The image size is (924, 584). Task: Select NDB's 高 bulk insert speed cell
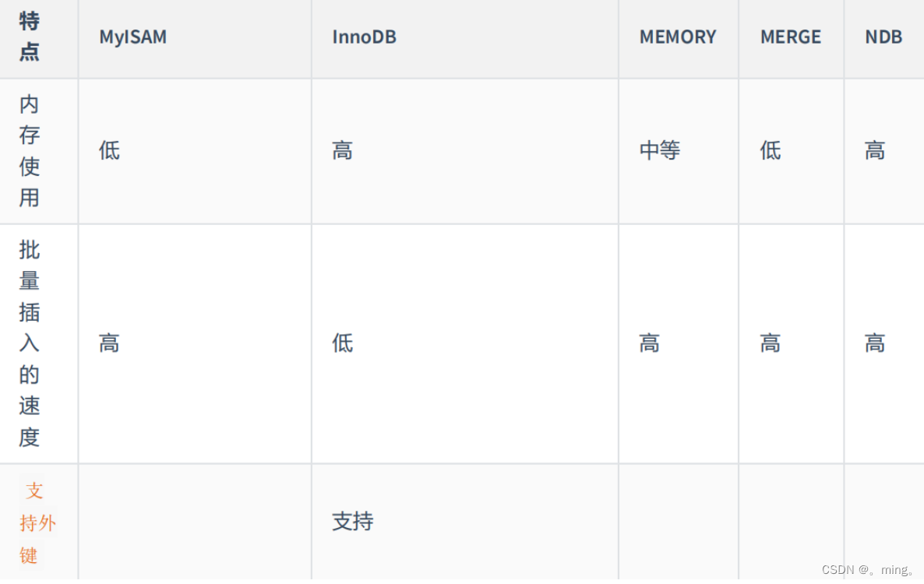click(x=875, y=343)
